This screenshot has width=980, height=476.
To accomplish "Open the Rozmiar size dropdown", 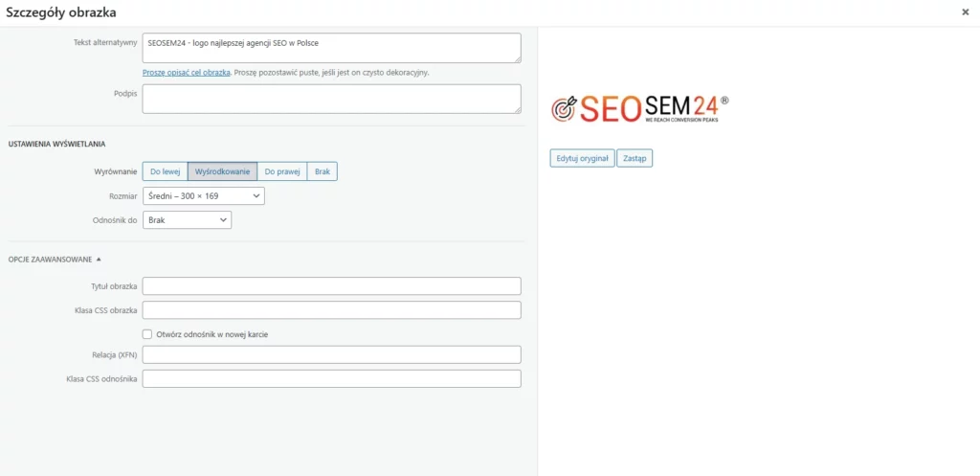I will [x=204, y=195].
